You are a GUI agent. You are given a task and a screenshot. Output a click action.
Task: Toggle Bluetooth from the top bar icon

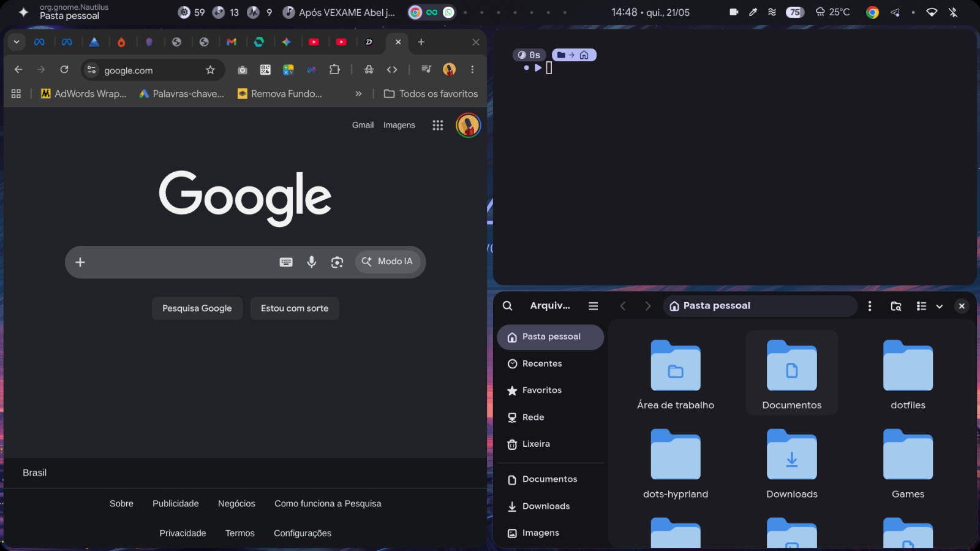pyautogui.click(x=953, y=12)
